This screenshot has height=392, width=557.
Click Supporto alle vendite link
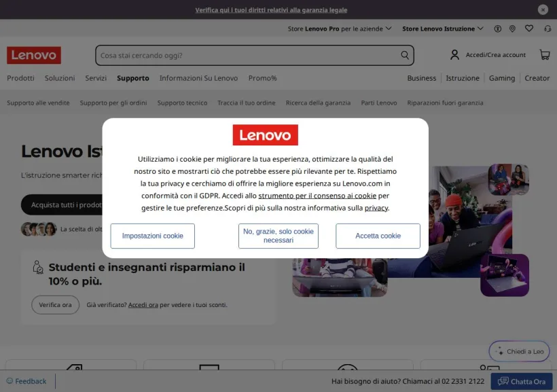pyautogui.click(x=38, y=103)
